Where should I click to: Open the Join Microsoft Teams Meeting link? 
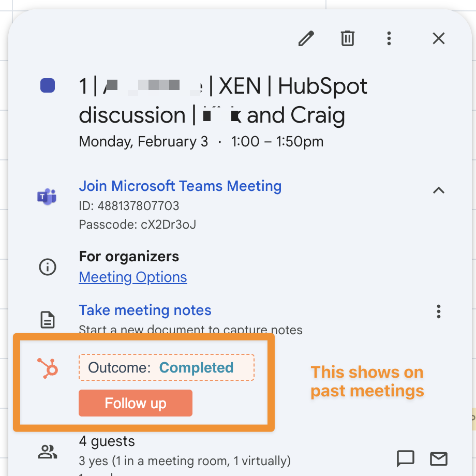tap(180, 186)
